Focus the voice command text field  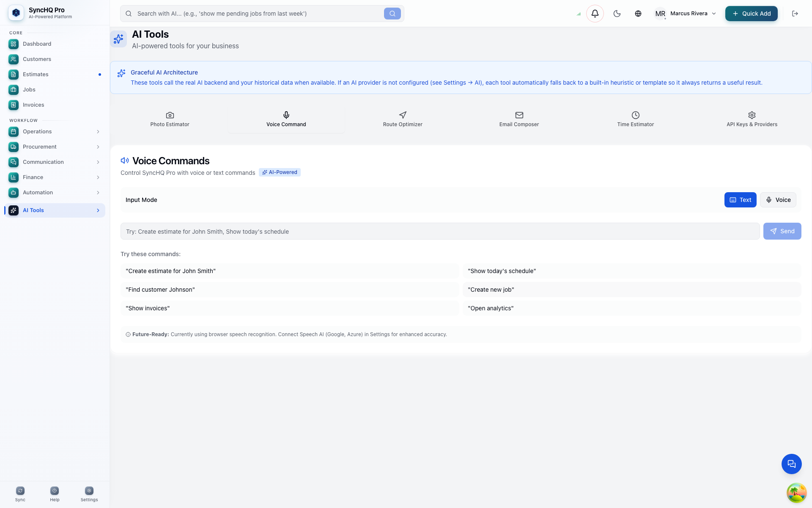click(x=440, y=231)
